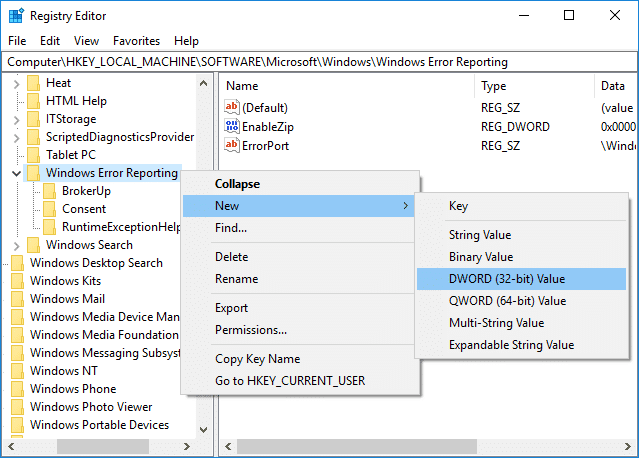Click the Windows Mail folder icon

point(18,299)
